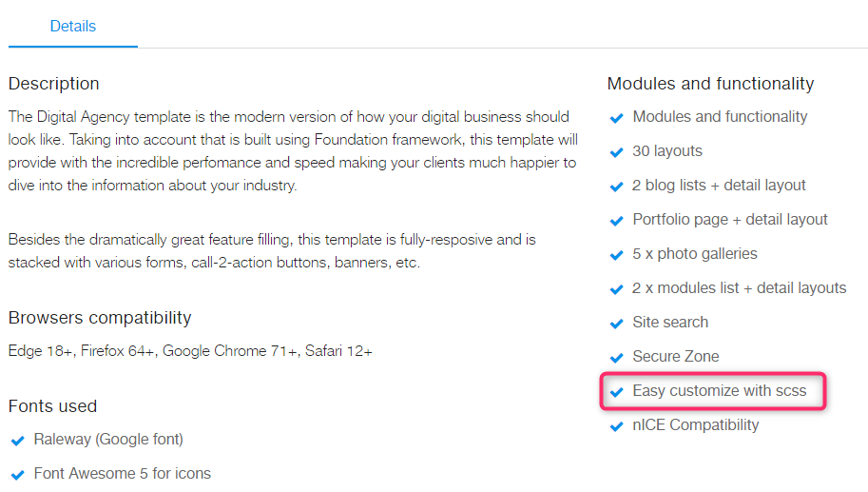Click the Fonts used heading
Viewport: 868px width, 492px height.
(x=52, y=406)
